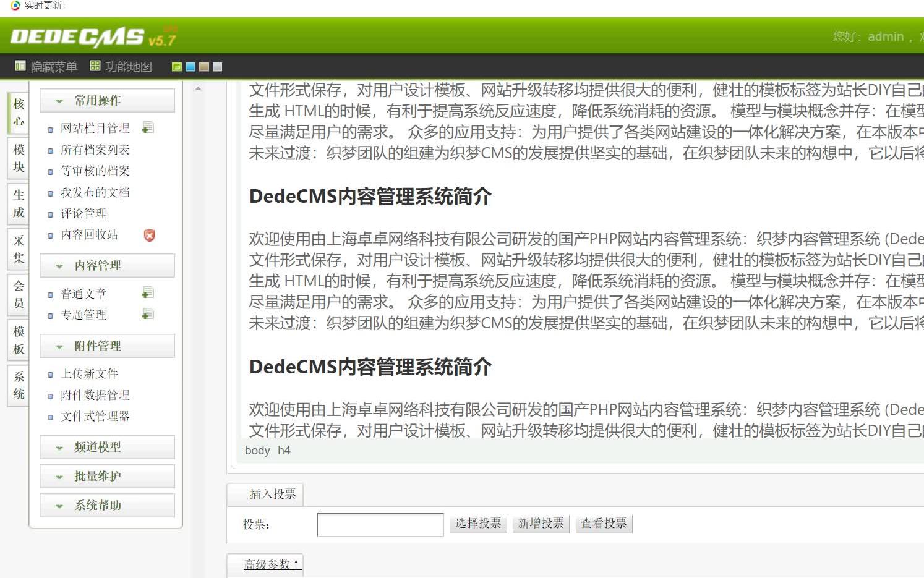
Task: Select the h4 element in editor path
Action: pos(284,451)
